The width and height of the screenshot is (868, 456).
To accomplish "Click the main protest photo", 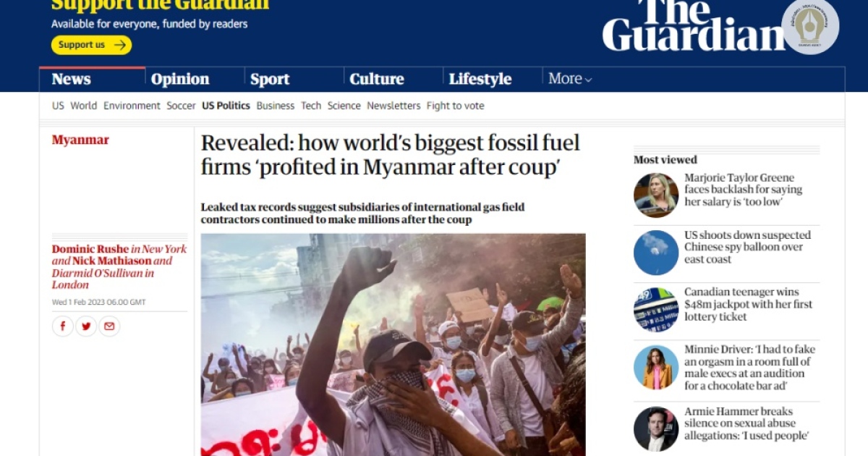I will tap(393, 345).
